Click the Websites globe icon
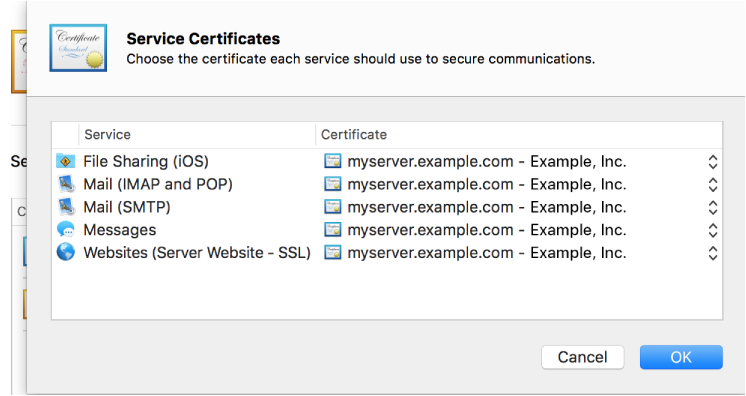Image resolution: width=746 pixels, height=396 pixels. (65, 252)
